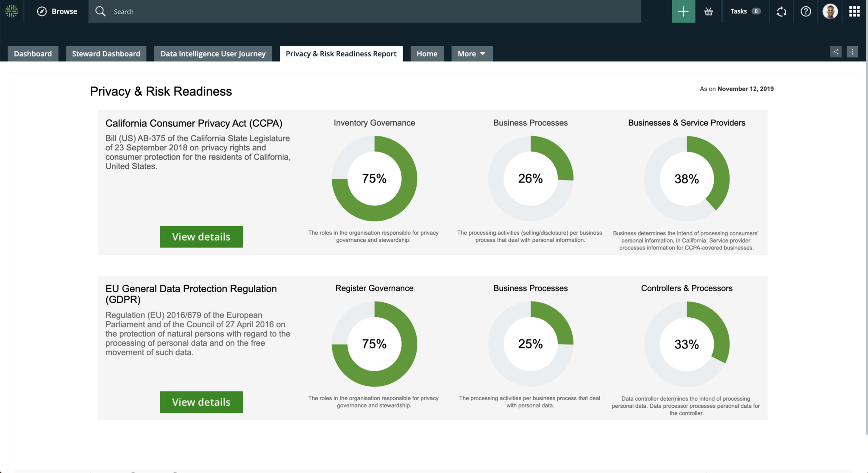This screenshot has width=868, height=473.
Task: Open the apps grid waffle icon
Action: [x=854, y=11]
